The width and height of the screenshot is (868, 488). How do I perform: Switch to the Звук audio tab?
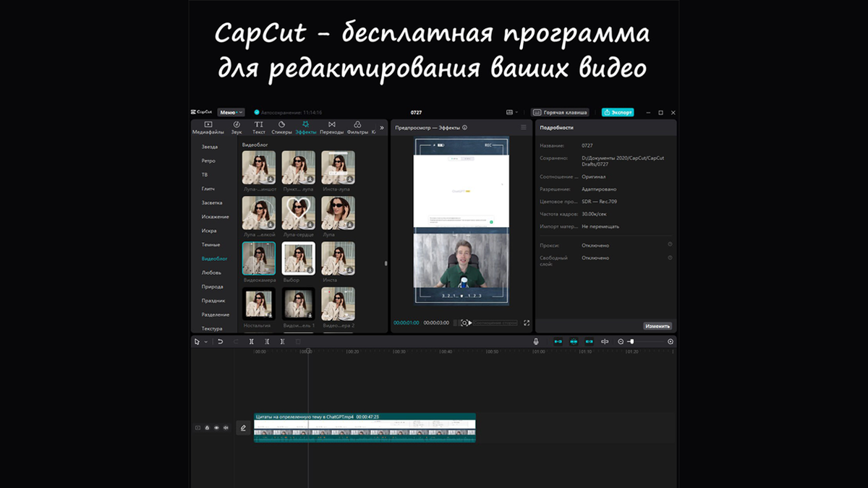[237, 128]
